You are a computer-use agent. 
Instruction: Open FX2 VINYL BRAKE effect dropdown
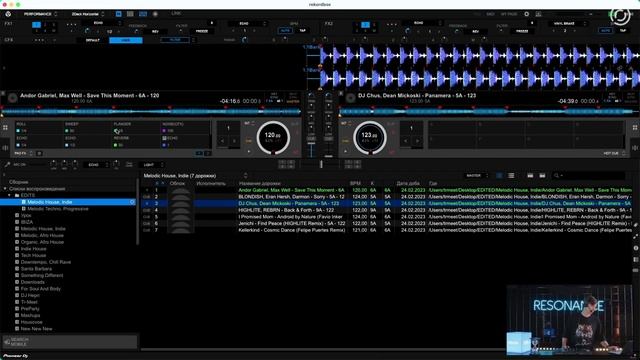pyautogui.click(x=567, y=24)
